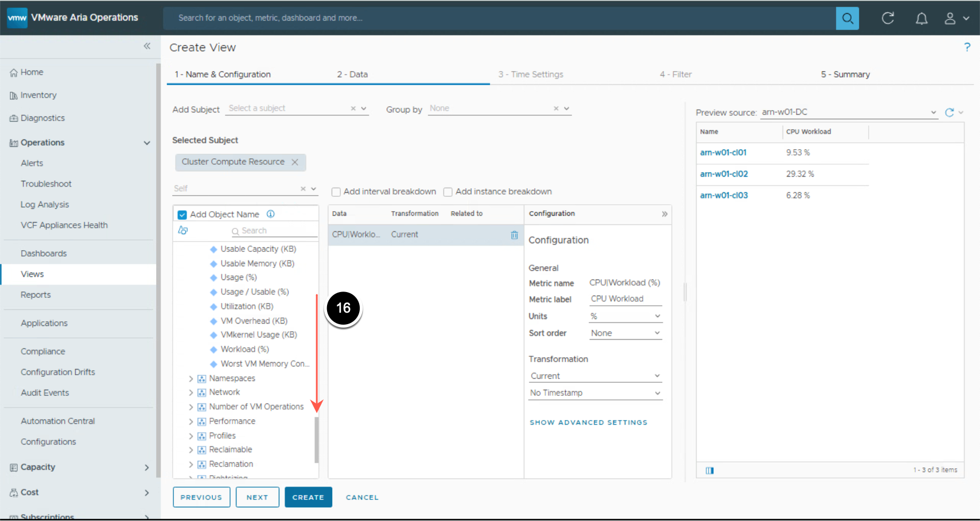Expand the Performance metric group
Image resolution: width=980 pixels, height=521 pixels.
(191, 421)
